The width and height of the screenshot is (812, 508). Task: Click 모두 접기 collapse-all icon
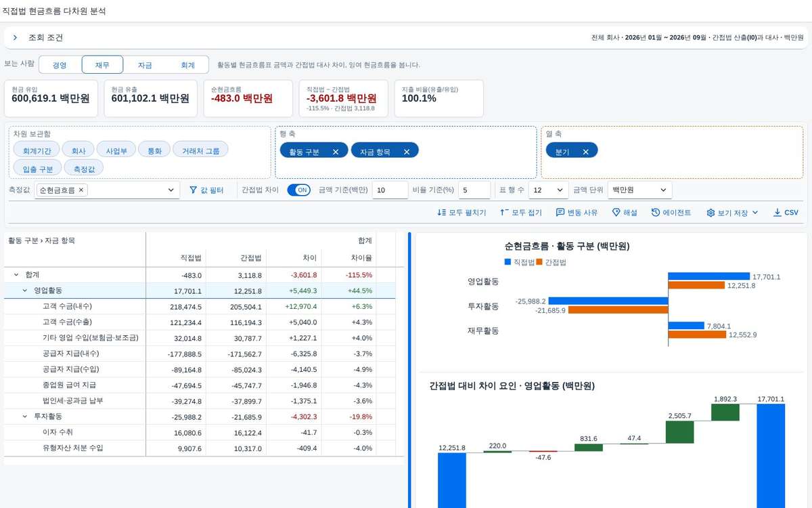point(504,213)
